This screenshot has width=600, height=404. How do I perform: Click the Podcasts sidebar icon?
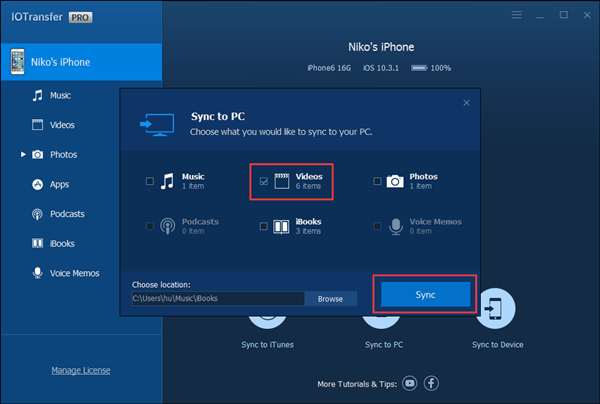(x=37, y=214)
